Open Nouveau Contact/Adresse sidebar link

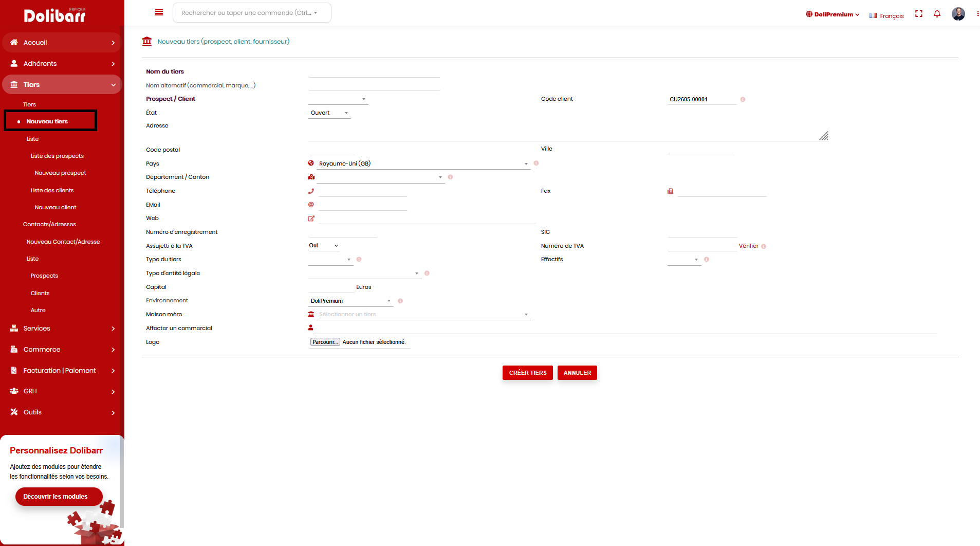point(63,242)
